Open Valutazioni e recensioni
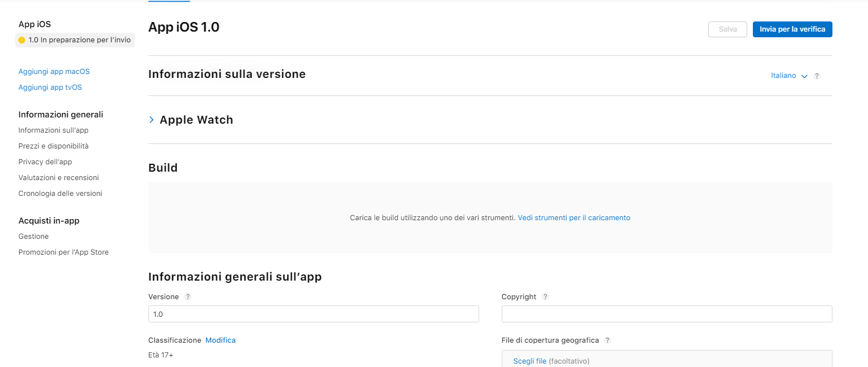This screenshot has height=367, width=868. pyautogui.click(x=58, y=178)
